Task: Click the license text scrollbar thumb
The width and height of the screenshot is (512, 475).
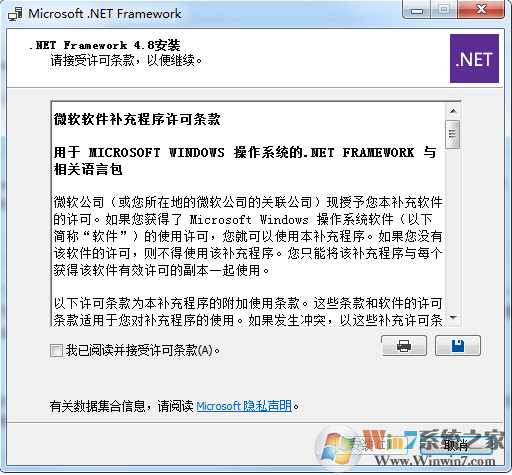Action: (x=453, y=134)
